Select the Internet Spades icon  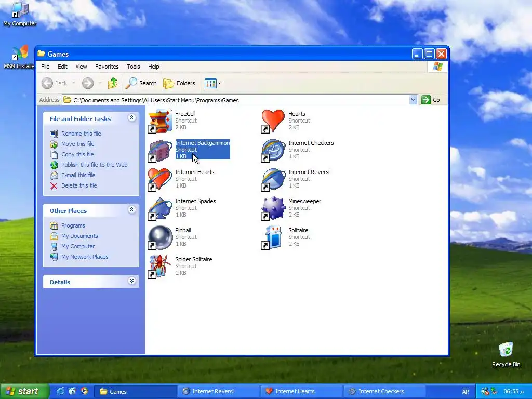(160, 208)
